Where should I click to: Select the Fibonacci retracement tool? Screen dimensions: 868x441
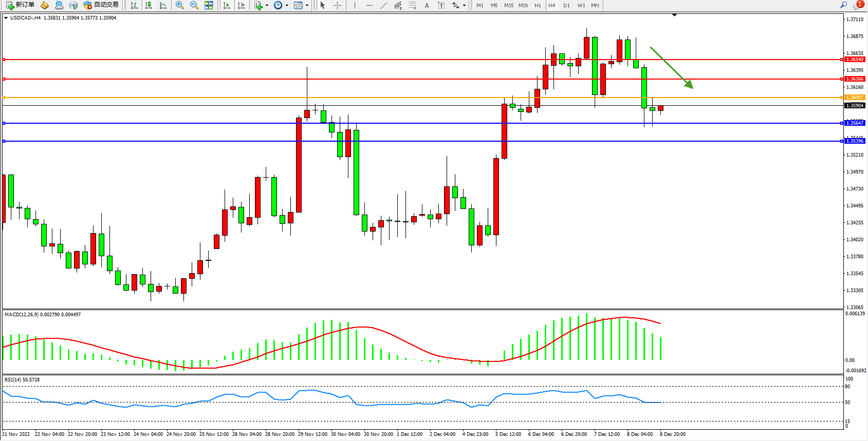tap(413, 5)
